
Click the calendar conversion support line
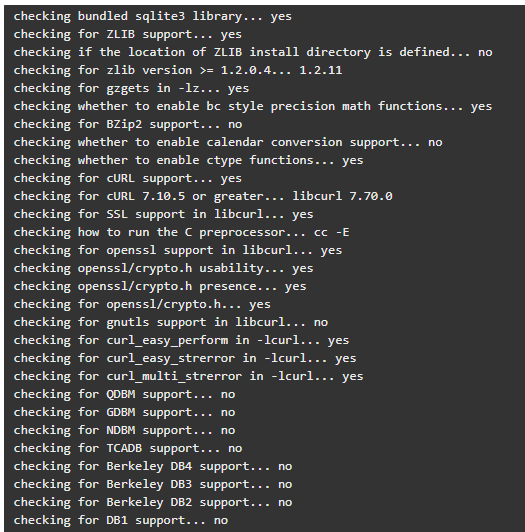[x=228, y=142]
